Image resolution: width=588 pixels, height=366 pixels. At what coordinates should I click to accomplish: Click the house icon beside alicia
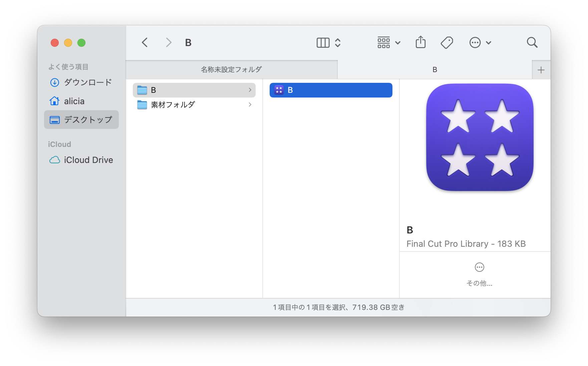click(54, 101)
